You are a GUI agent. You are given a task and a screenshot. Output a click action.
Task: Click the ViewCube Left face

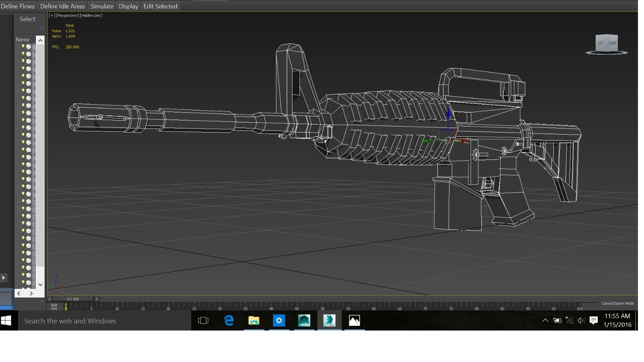pyautogui.click(x=601, y=43)
